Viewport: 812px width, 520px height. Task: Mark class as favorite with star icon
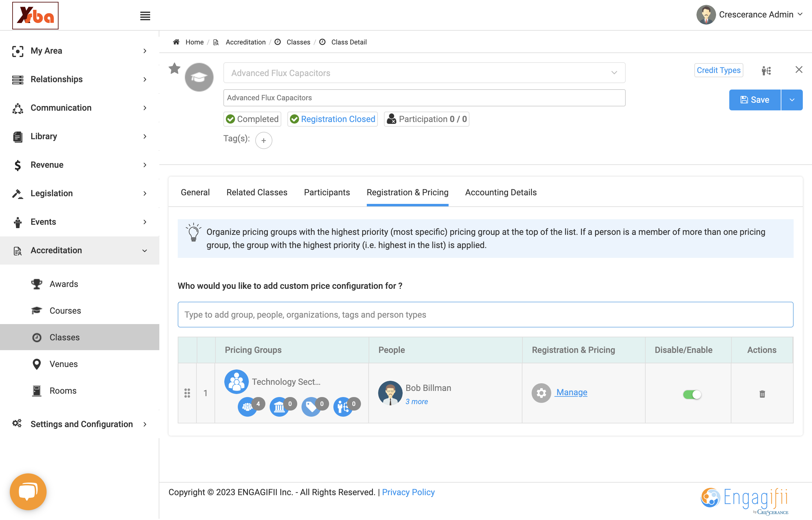(x=174, y=69)
